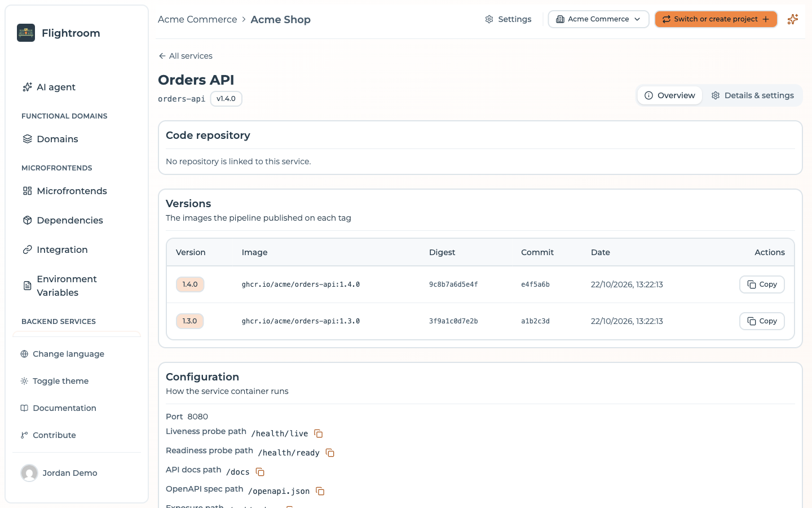
Task: Select the Overview tab
Action: pos(670,95)
